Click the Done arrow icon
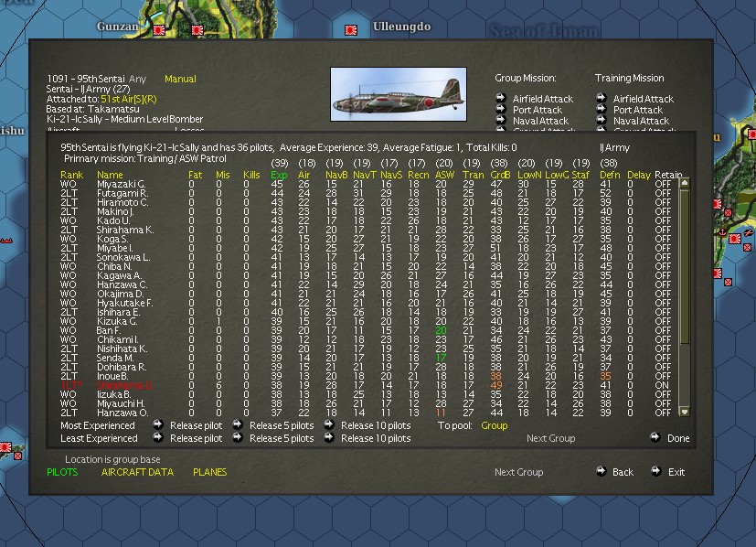This screenshot has height=547, width=756. (656, 438)
